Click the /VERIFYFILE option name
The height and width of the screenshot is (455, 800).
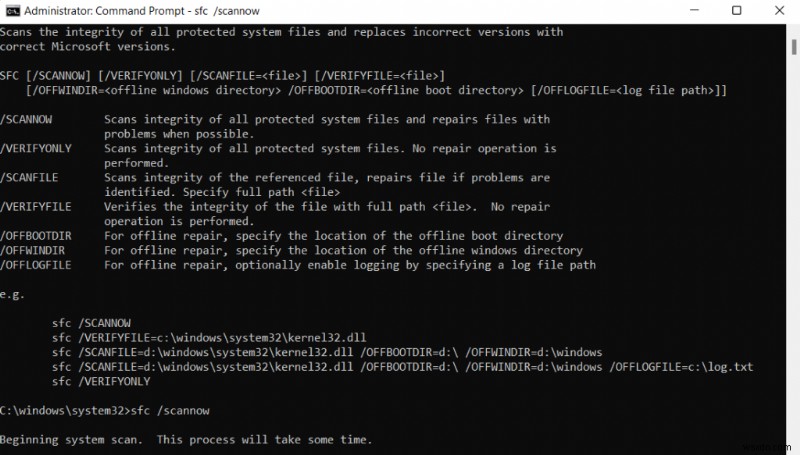point(36,206)
